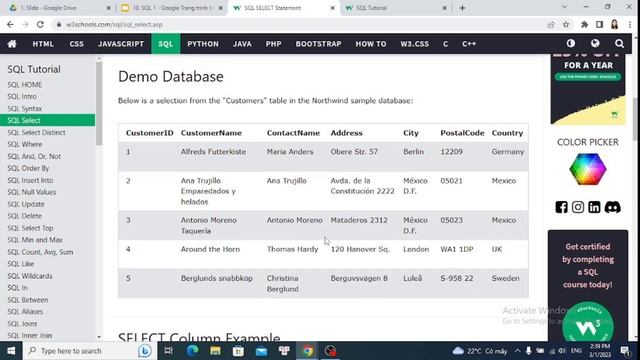Click the Windows taskbar search box
This screenshot has width=640, height=360.
pos(90,351)
